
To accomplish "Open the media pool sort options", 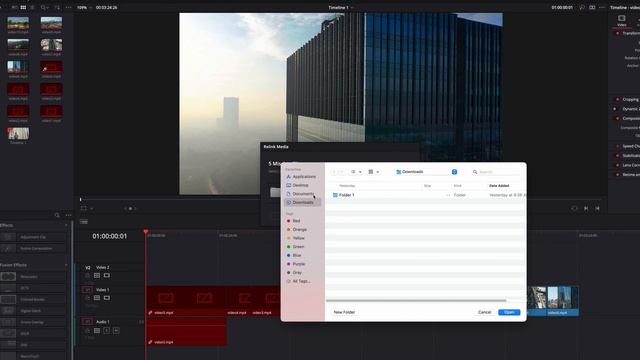I will (57, 7).
